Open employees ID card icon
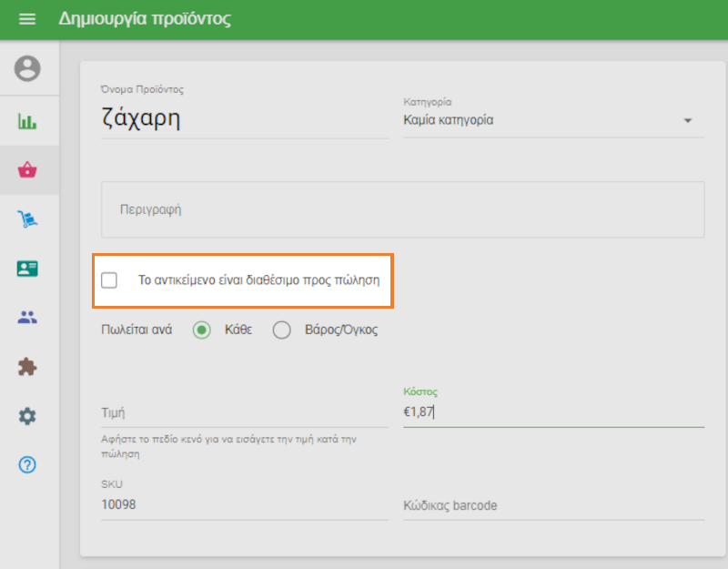The width and height of the screenshot is (728, 569). [28, 269]
